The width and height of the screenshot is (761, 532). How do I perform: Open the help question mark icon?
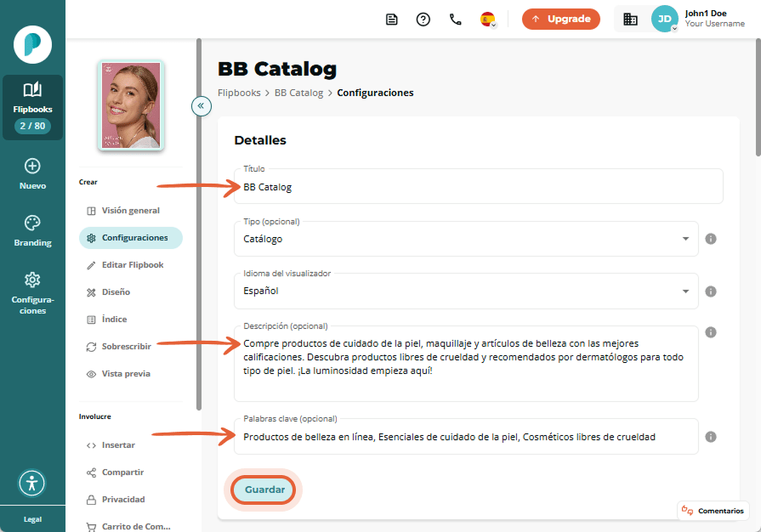[x=423, y=20]
